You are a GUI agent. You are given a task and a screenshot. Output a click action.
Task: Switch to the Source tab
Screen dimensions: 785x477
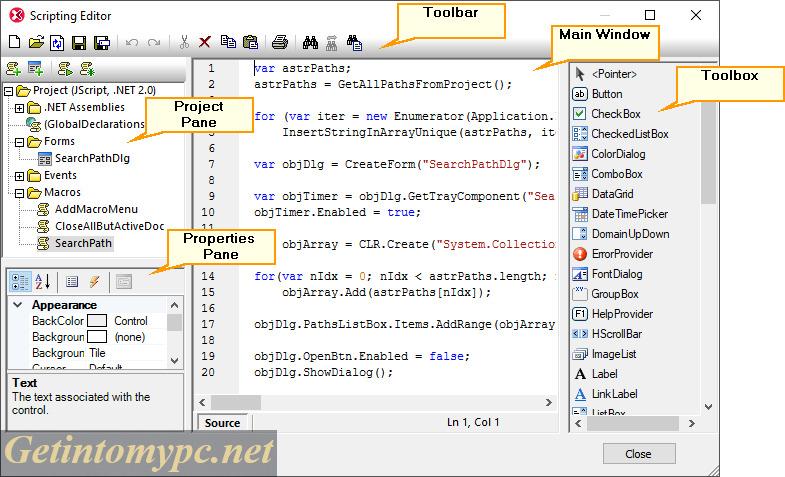[x=222, y=423]
